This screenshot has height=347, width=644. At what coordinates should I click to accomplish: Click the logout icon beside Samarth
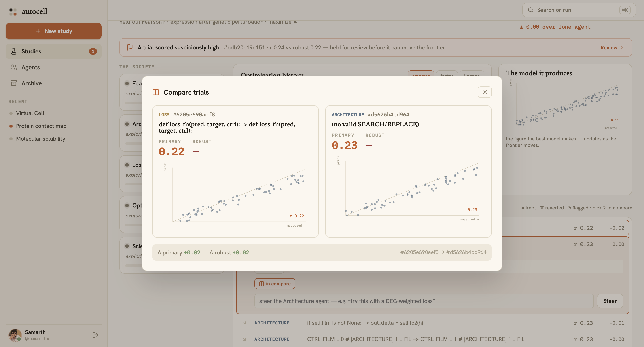[95, 335]
